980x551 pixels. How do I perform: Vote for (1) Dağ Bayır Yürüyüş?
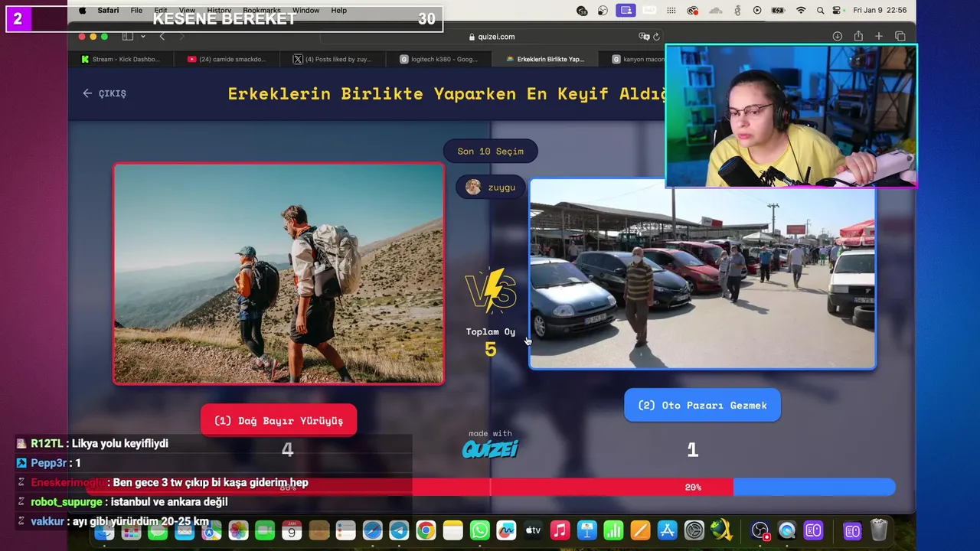point(279,420)
